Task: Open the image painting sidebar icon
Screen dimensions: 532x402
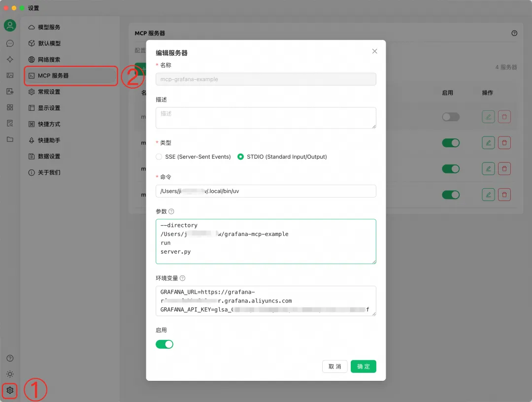Action: [10, 75]
